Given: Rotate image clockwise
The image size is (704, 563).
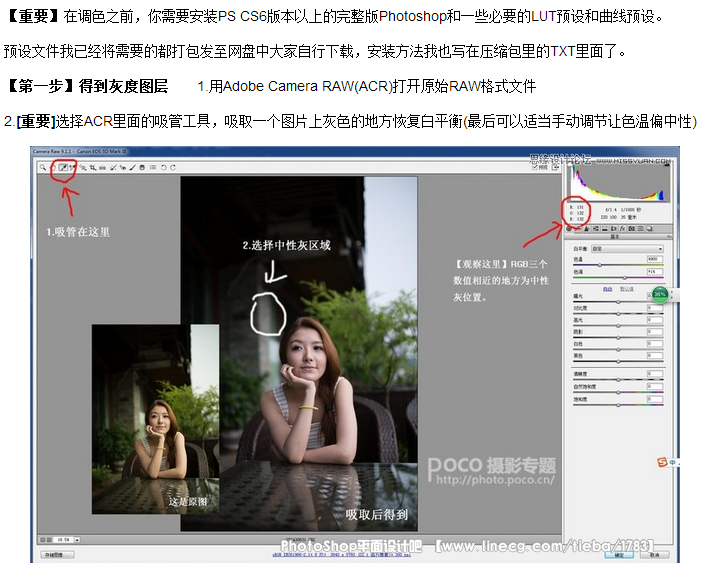Looking at the screenshot, I should pos(173,167).
